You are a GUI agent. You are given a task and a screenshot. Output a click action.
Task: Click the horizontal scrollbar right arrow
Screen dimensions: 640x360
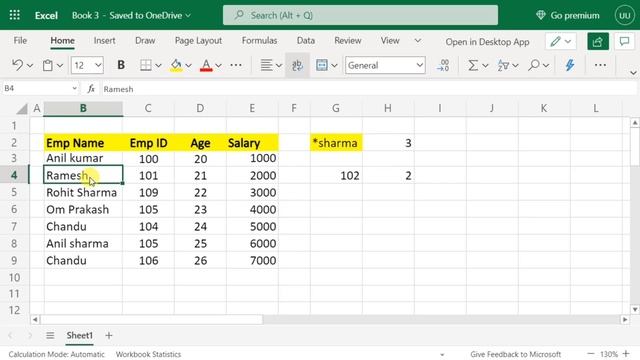tap(625, 320)
